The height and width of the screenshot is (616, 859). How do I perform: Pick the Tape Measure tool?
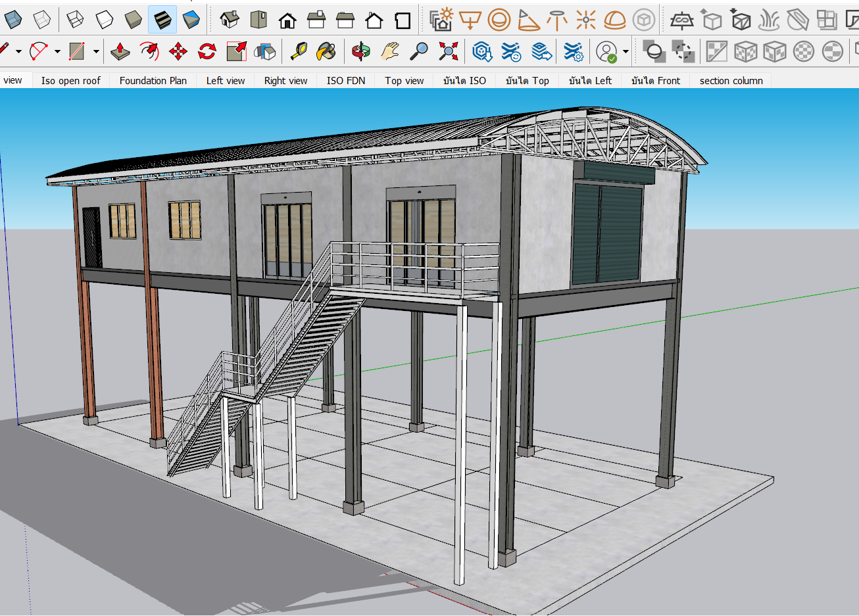[x=298, y=51]
